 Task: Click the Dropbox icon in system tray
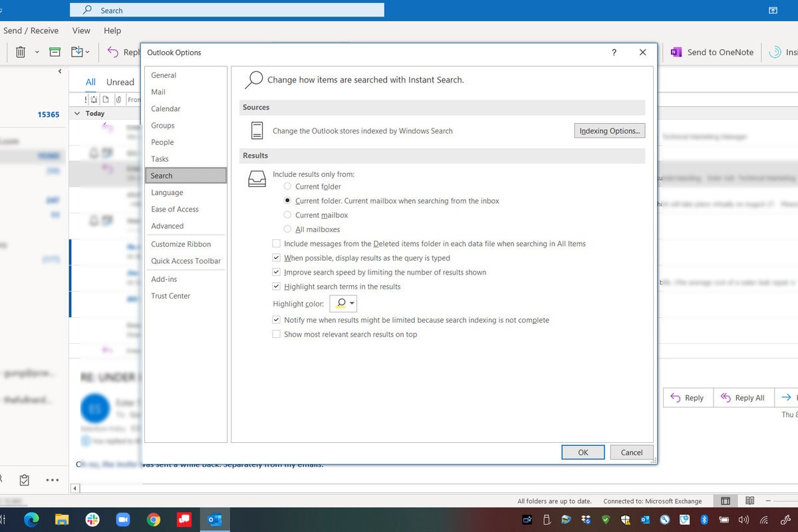(585, 520)
